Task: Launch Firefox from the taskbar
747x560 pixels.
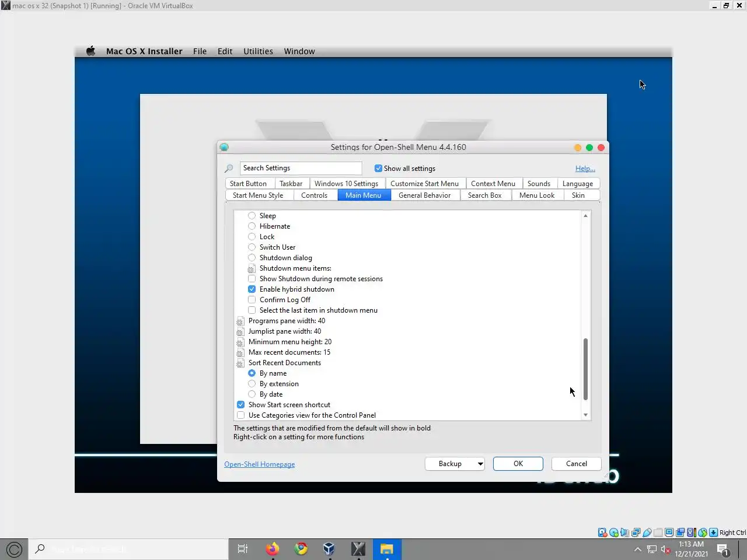Action: point(272,549)
